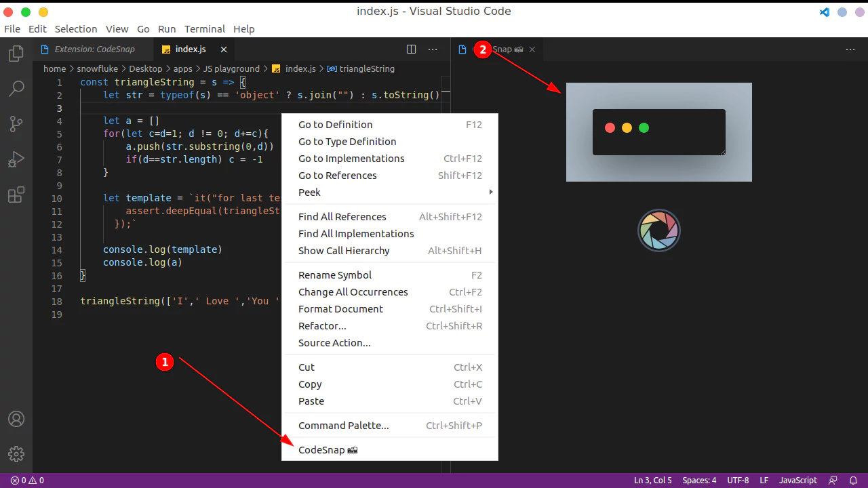Open the Run and Debug view
The image size is (868, 488).
(x=16, y=160)
